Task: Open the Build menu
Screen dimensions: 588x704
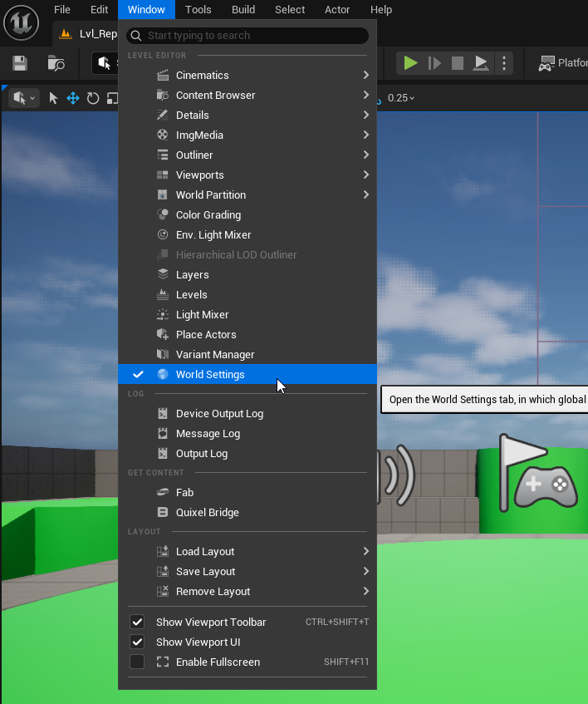Action: (243, 9)
